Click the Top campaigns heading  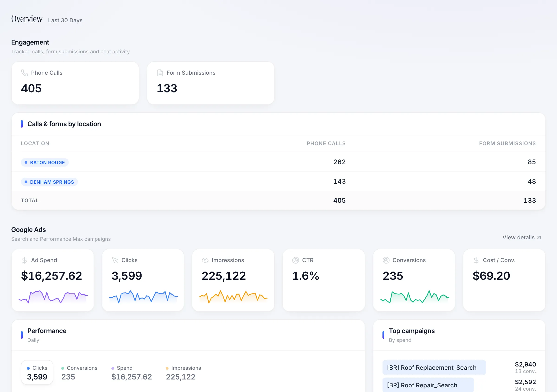(x=412, y=331)
